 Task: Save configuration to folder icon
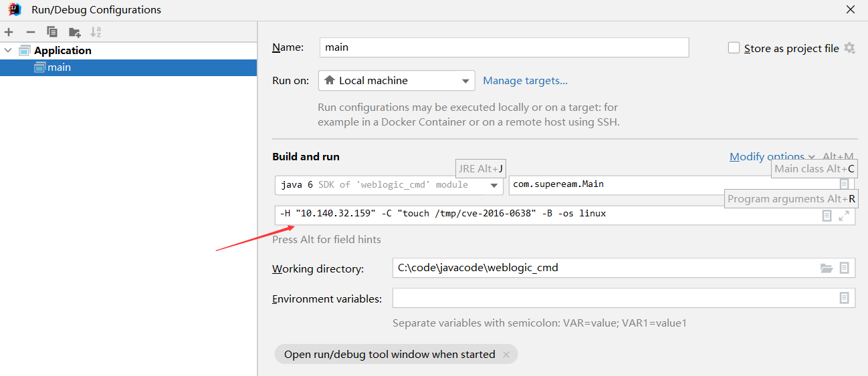[74, 32]
